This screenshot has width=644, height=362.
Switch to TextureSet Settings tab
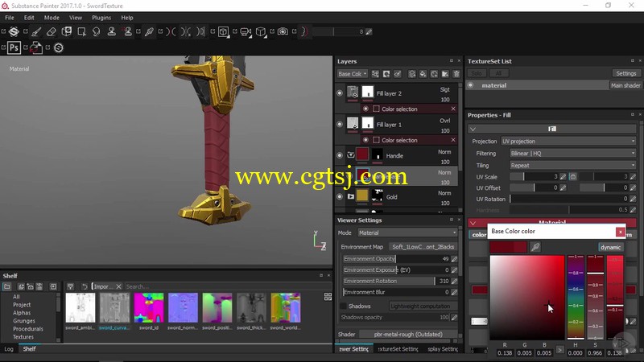(x=398, y=349)
